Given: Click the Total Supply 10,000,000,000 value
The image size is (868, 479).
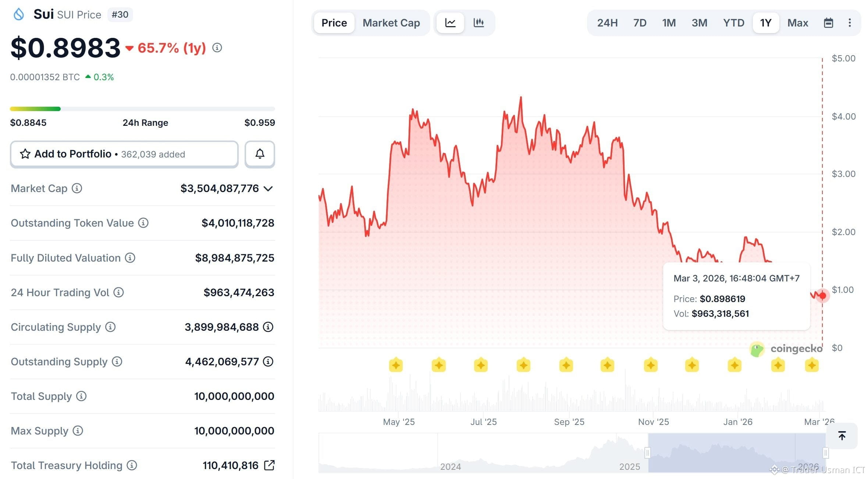Looking at the screenshot, I should [234, 396].
